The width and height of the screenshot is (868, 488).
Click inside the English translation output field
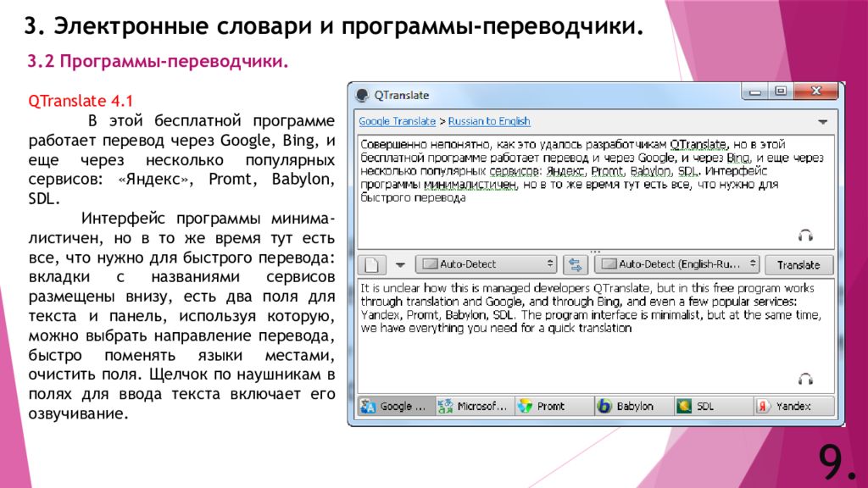point(596,335)
